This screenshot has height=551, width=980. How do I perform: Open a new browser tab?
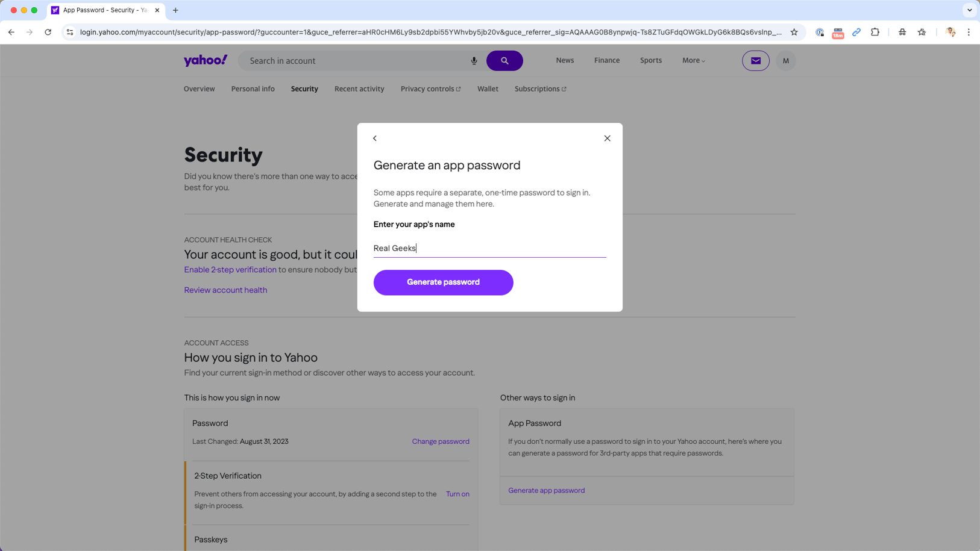click(175, 10)
